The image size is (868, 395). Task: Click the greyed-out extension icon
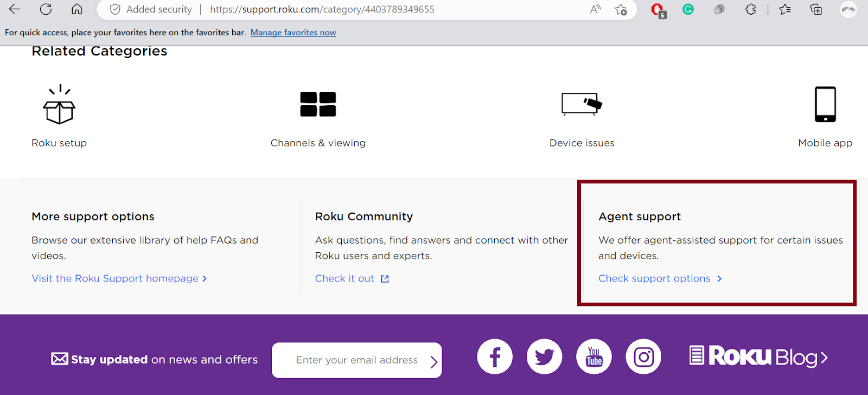click(x=719, y=9)
